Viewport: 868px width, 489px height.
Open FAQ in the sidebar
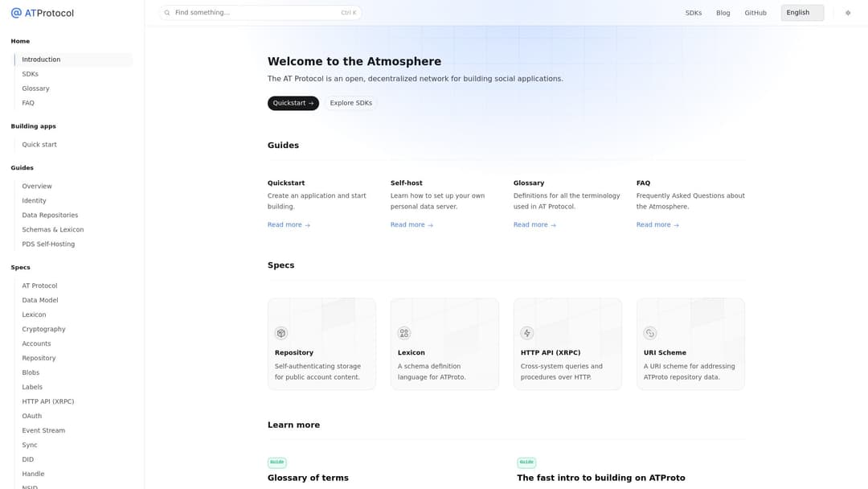click(x=27, y=103)
